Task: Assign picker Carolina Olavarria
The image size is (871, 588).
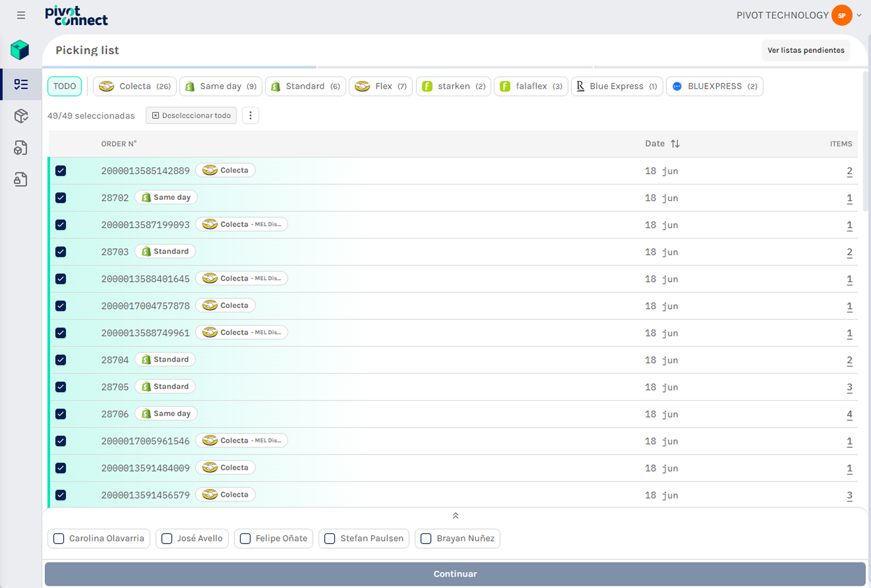Action: pyautogui.click(x=99, y=539)
